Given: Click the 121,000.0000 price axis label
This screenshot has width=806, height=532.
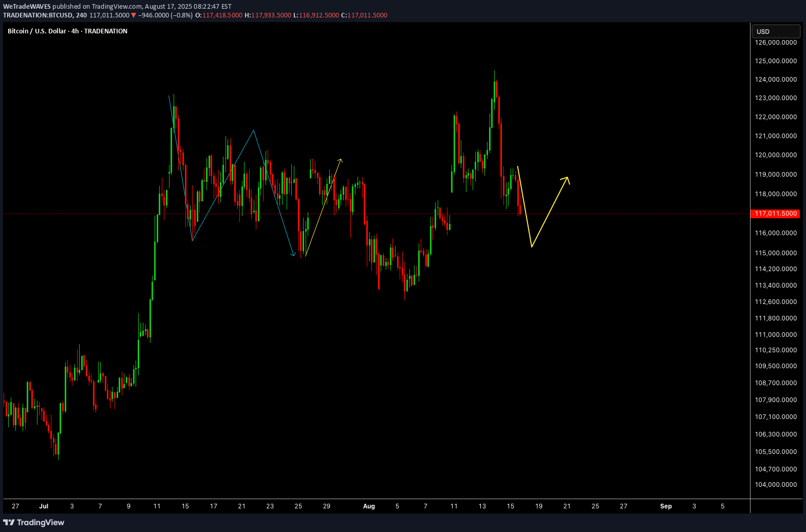Looking at the screenshot, I should [x=776, y=136].
